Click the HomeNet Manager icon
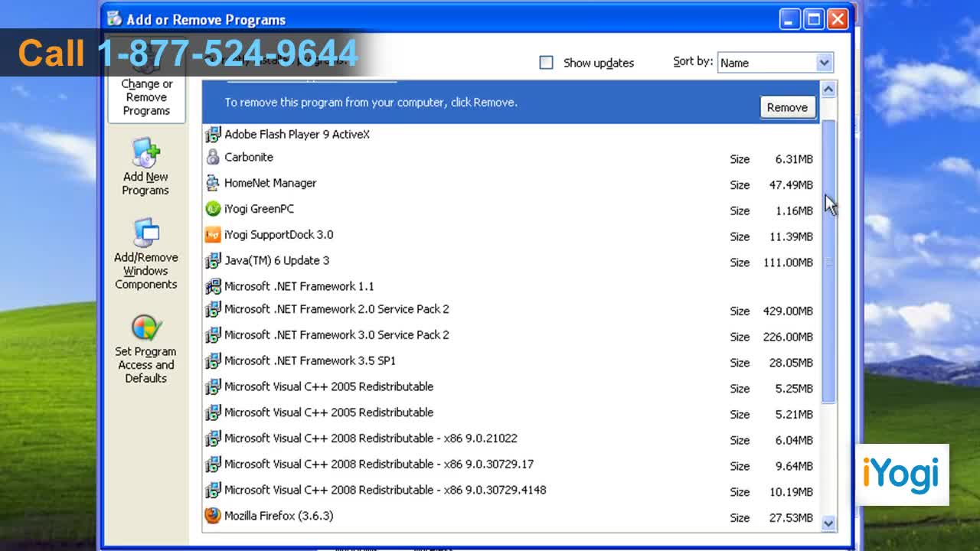980x551 pixels. 213,184
